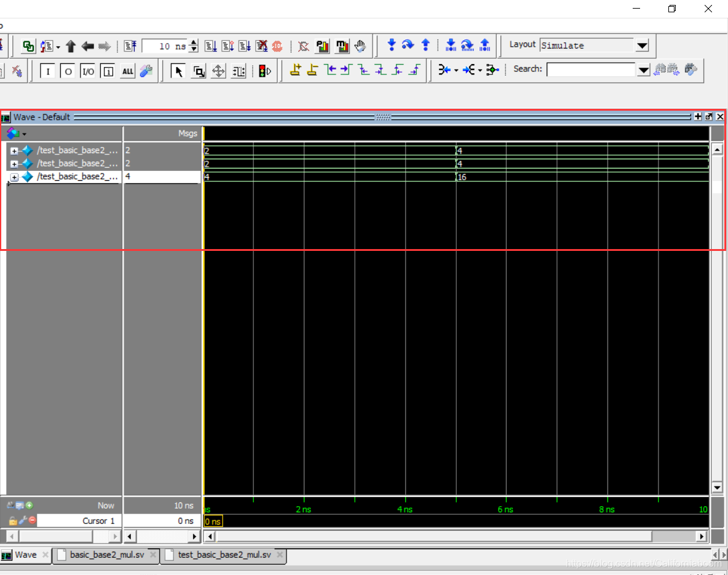Viewport: 728px width, 575px height.
Task: Open the dropdown beside the sort list icon
Action: pyautogui.click(x=58, y=47)
